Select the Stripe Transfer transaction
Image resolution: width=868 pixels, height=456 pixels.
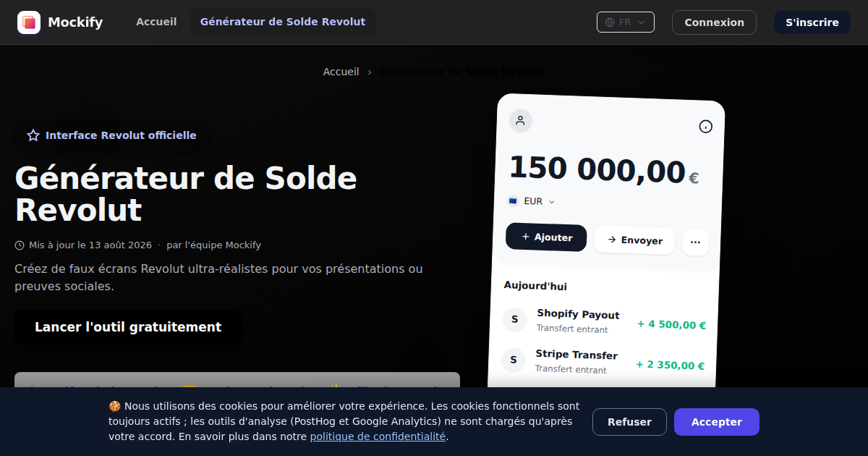[603, 362]
